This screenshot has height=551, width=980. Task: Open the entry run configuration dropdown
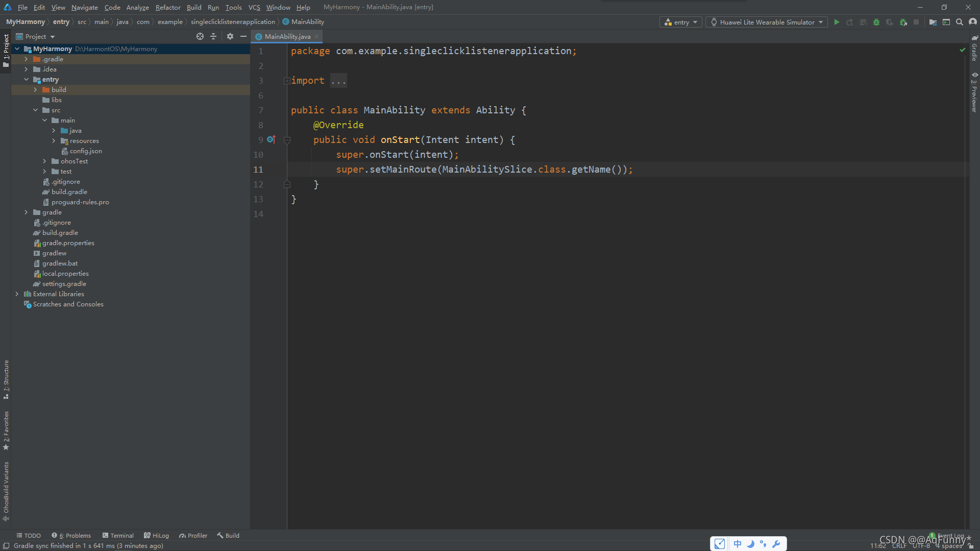[x=681, y=22]
